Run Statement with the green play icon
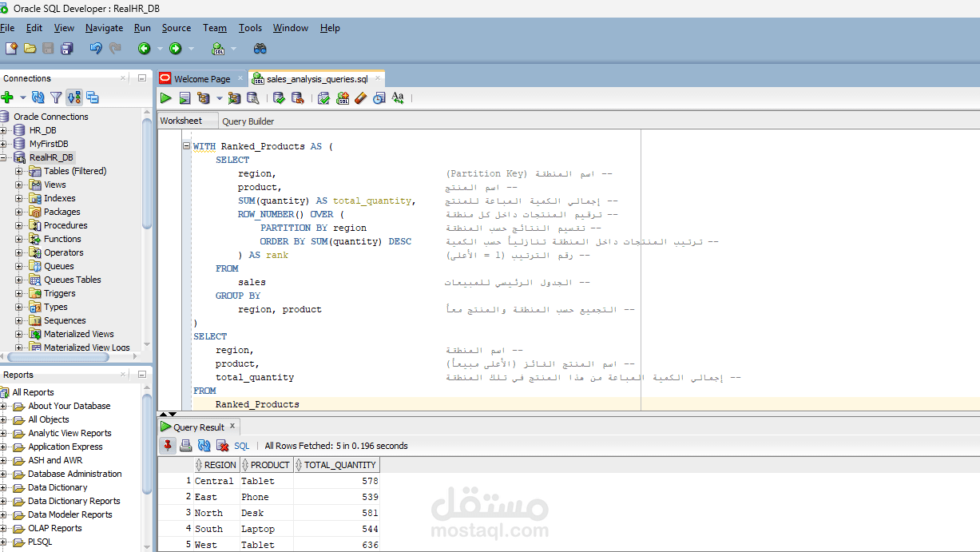 pos(166,98)
